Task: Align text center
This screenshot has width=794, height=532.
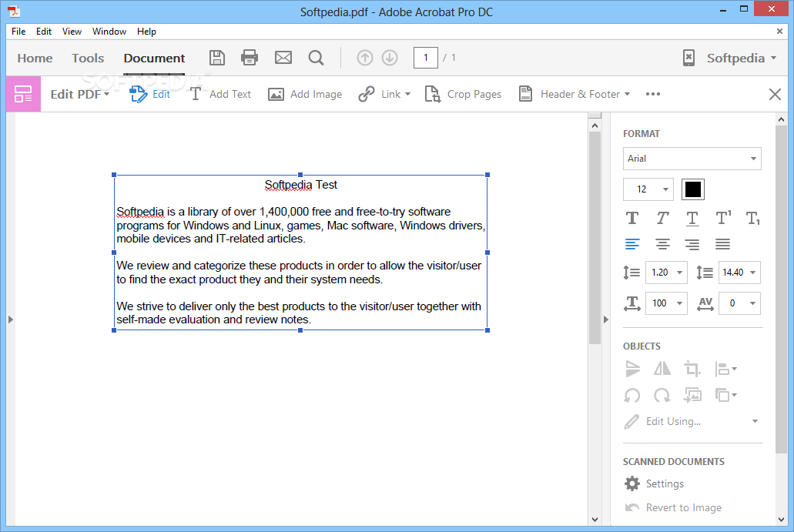Action: coord(662,245)
